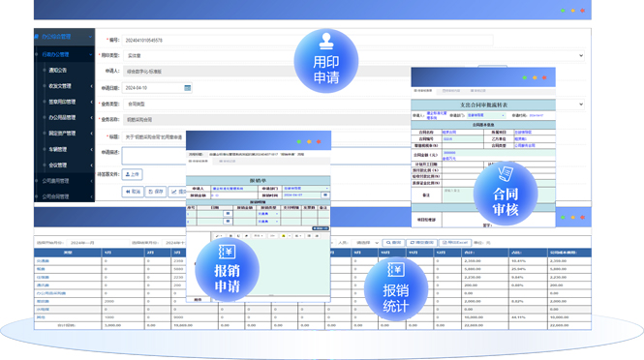Viewport: 644px width, 360px height.
Task: Expand the 固定资产管理 sidebar arrow
Action: [x=91, y=134]
